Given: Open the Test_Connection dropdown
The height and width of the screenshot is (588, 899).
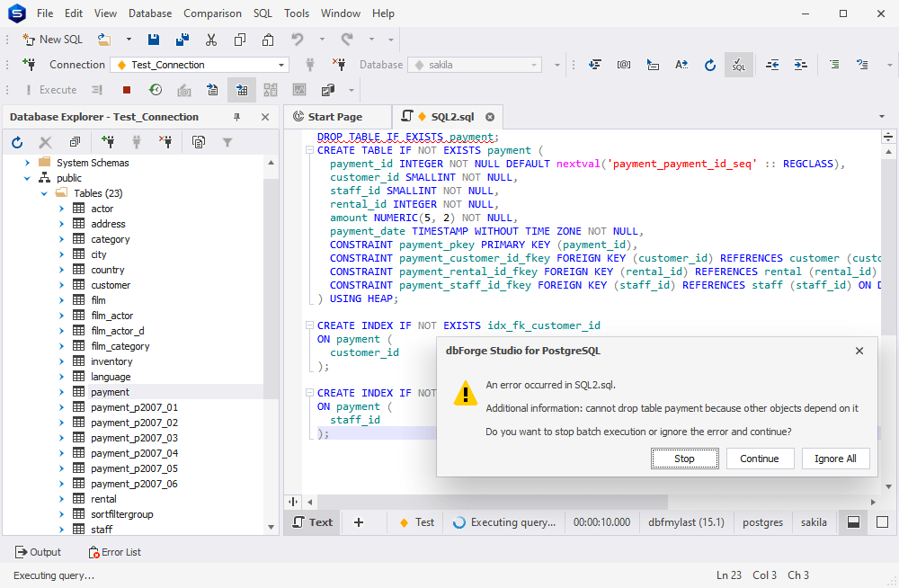Looking at the screenshot, I should click(281, 65).
